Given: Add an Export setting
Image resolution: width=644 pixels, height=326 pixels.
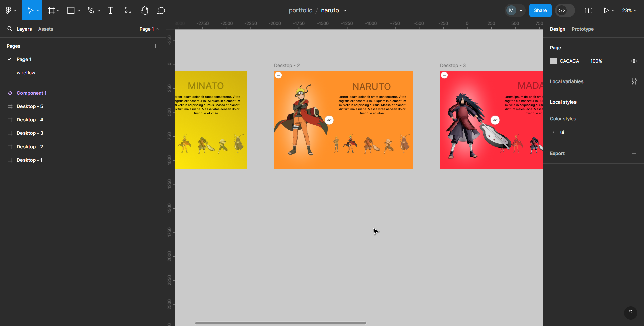Looking at the screenshot, I should pos(634,153).
